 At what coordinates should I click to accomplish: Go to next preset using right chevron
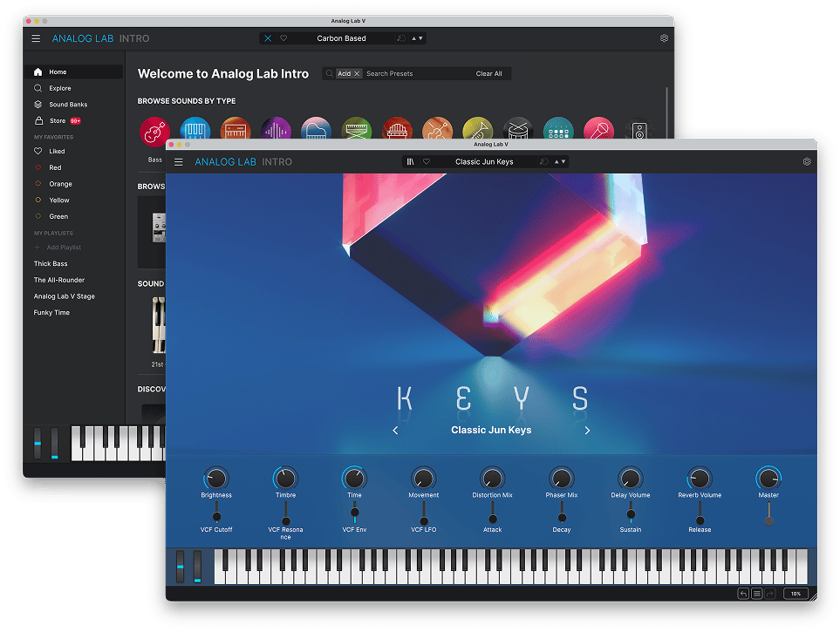tap(587, 431)
